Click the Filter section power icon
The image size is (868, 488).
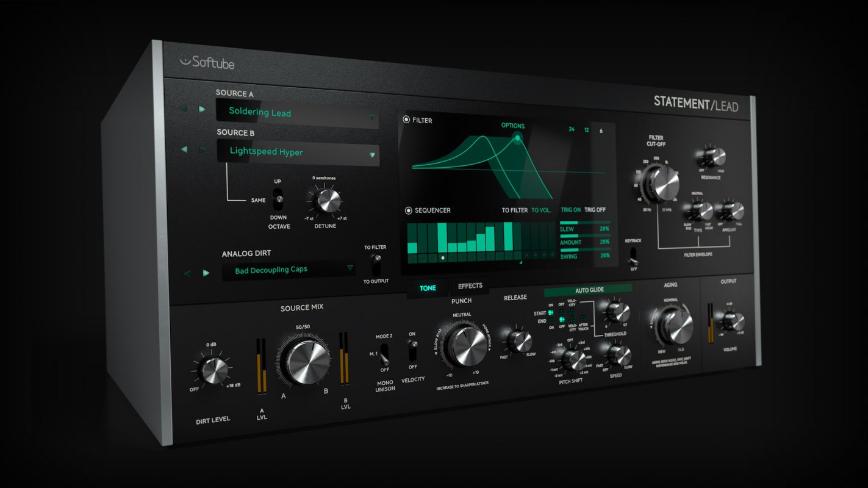pos(406,120)
